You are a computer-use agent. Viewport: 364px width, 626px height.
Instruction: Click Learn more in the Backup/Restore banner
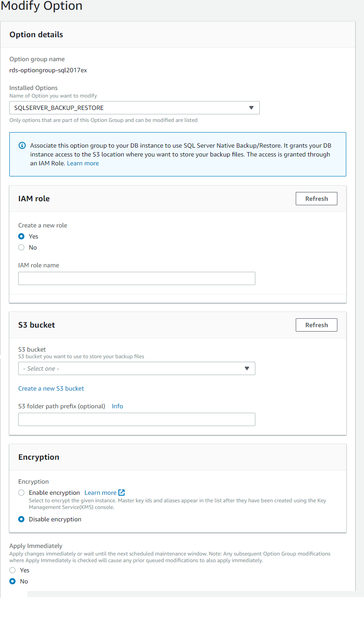point(82,163)
